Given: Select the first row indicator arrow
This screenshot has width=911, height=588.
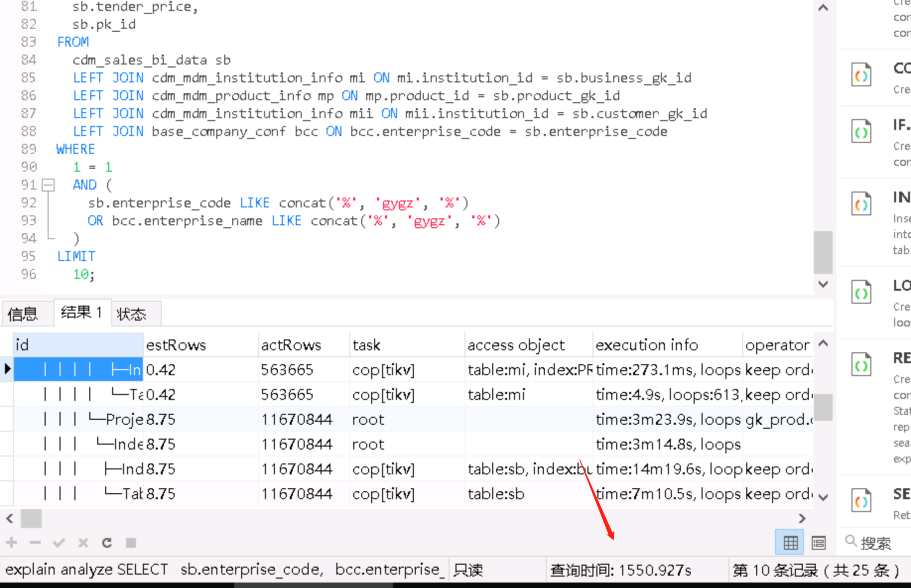Looking at the screenshot, I should (x=7, y=369).
